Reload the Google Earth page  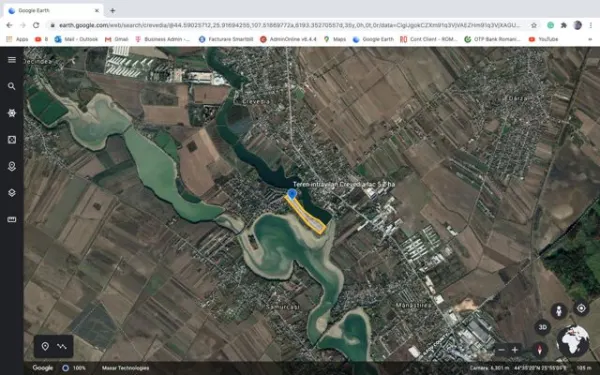pyautogui.click(x=36, y=25)
